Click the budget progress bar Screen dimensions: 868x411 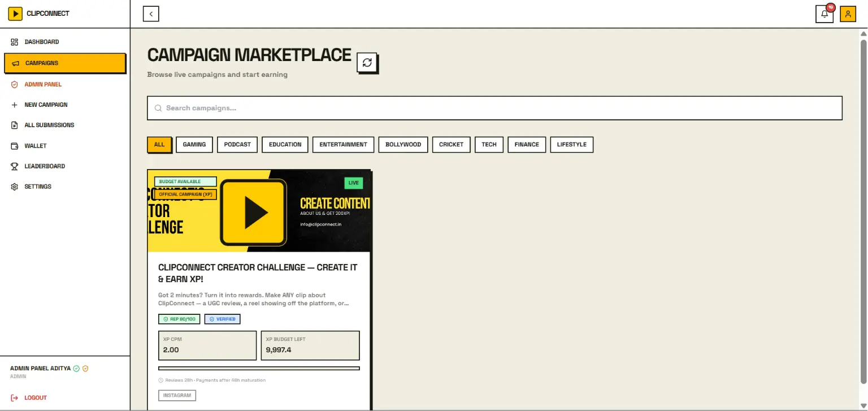pos(259,369)
